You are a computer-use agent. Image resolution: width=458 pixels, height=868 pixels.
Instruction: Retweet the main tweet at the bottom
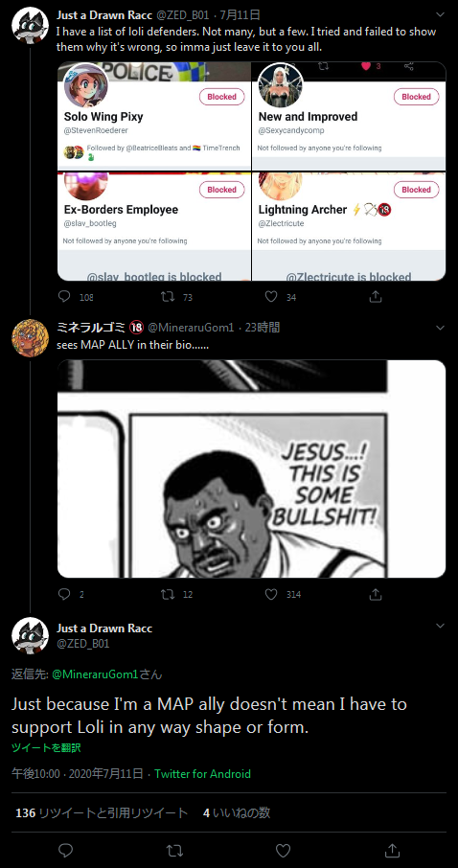pos(174,850)
